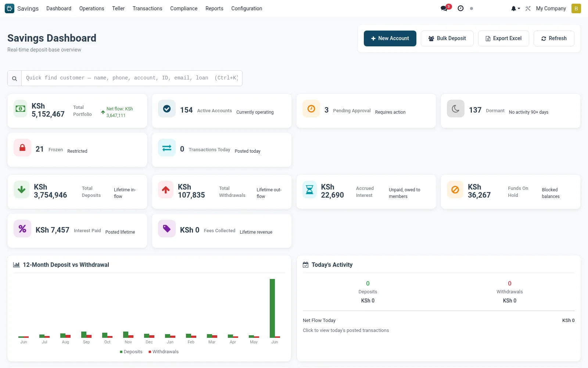The height and width of the screenshot is (368, 588).
Task: Open the 154 Active Accounts card
Action: [x=222, y=111]
